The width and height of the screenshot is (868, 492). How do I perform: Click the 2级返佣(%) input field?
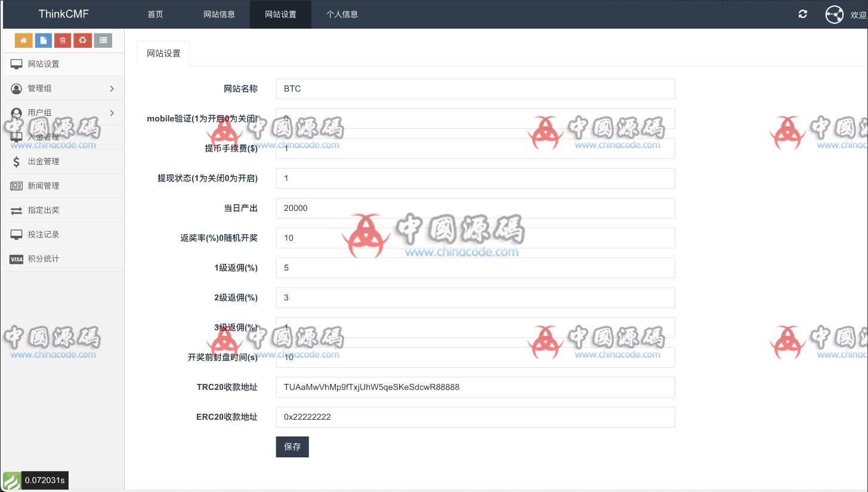pos(475,297)
